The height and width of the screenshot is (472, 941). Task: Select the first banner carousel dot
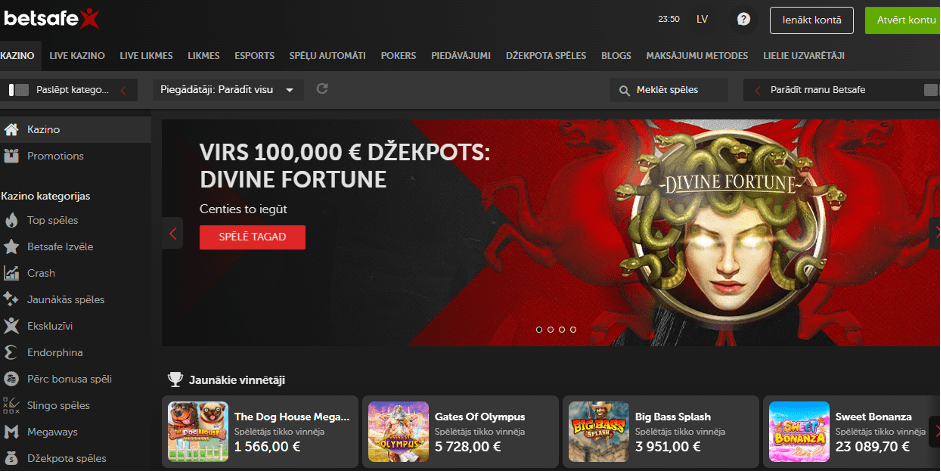pos(539,330)
